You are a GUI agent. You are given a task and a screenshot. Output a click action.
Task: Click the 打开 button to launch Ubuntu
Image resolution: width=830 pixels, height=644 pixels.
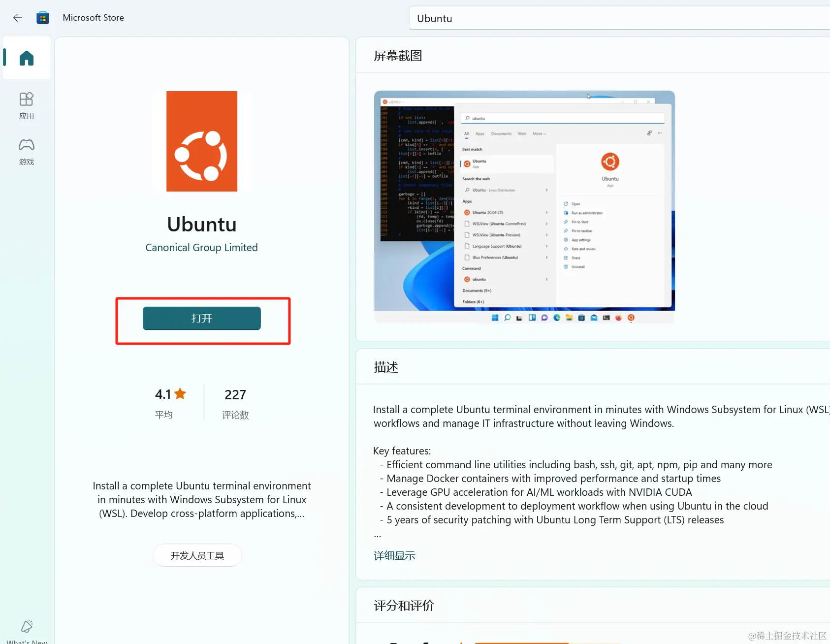(202, 319)
